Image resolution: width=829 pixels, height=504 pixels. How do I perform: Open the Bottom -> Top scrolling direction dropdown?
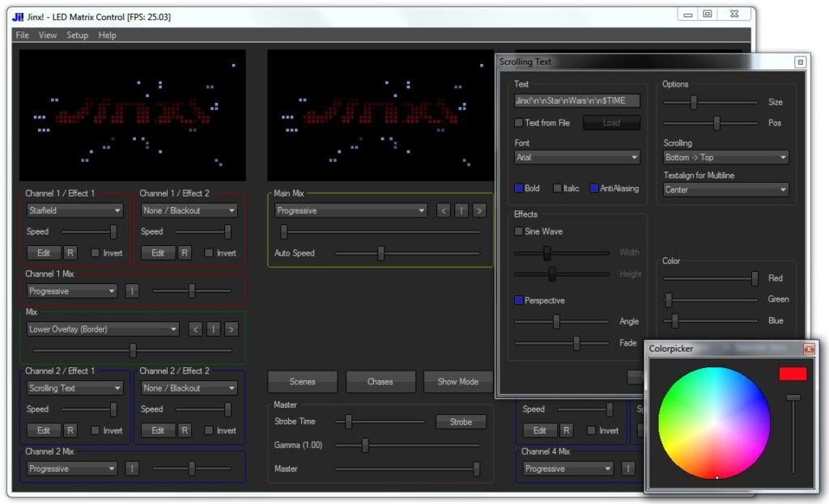pos(725,157)
